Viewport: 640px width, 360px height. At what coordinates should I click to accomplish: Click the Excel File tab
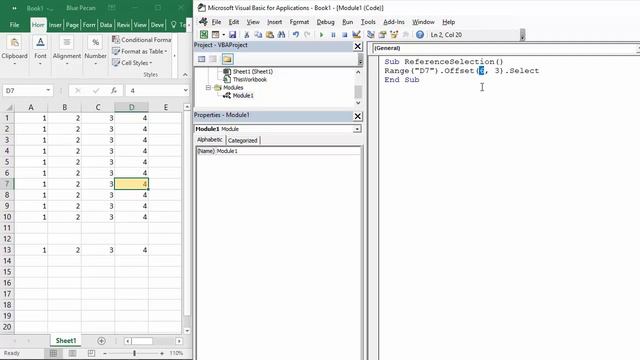14,25
